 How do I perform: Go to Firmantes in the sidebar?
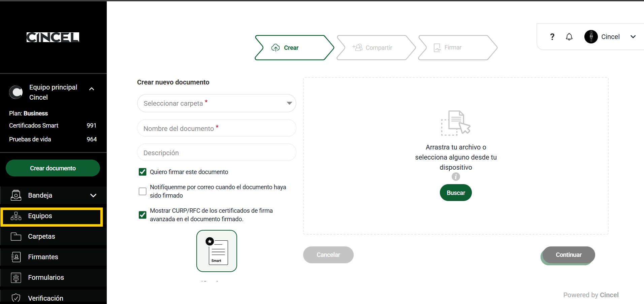[43, 257]
